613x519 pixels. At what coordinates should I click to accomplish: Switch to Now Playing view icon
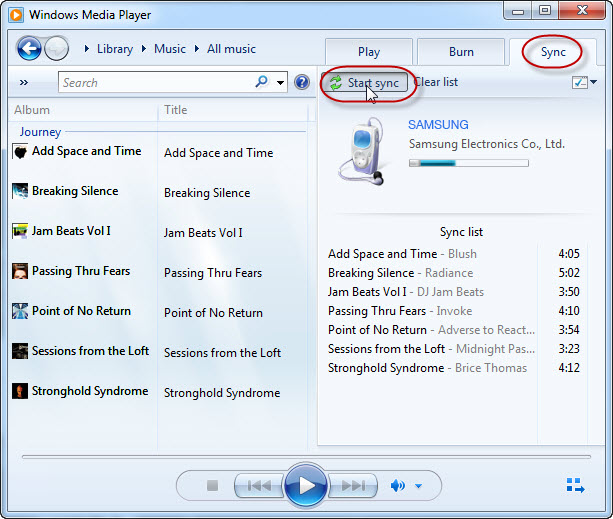click(x=575, y=485)
